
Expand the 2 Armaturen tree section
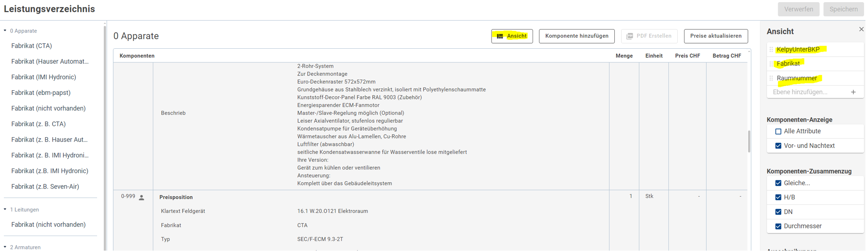[5, 247]
